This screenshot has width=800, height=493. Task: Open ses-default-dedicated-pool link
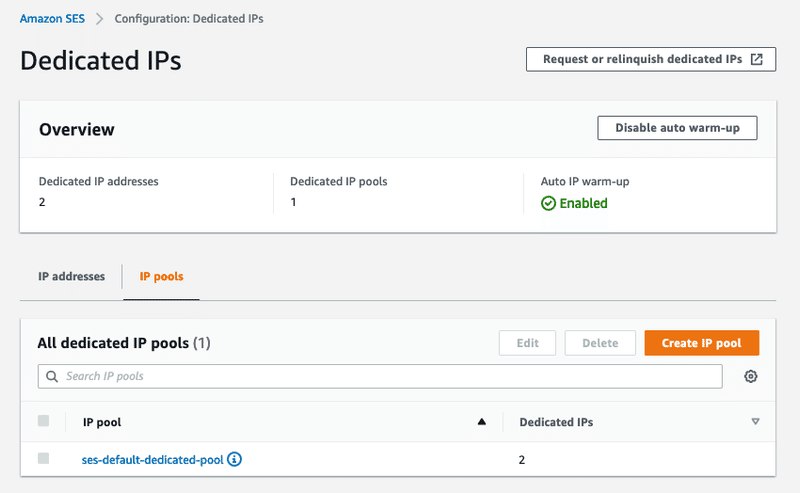point(153,460)
